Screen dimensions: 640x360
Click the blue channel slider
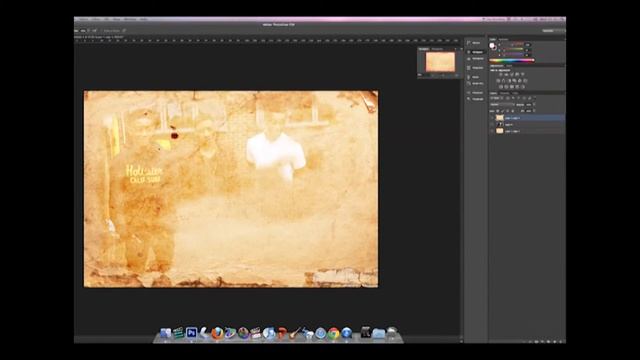(x=513, y=55)
